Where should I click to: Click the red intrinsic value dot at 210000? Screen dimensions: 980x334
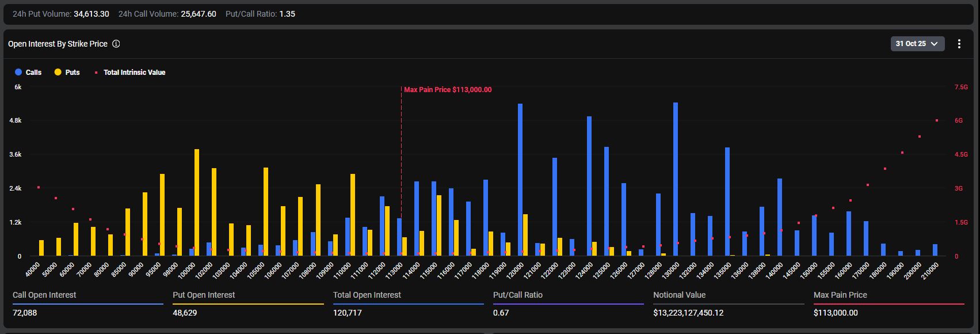(x=937, y=120)
